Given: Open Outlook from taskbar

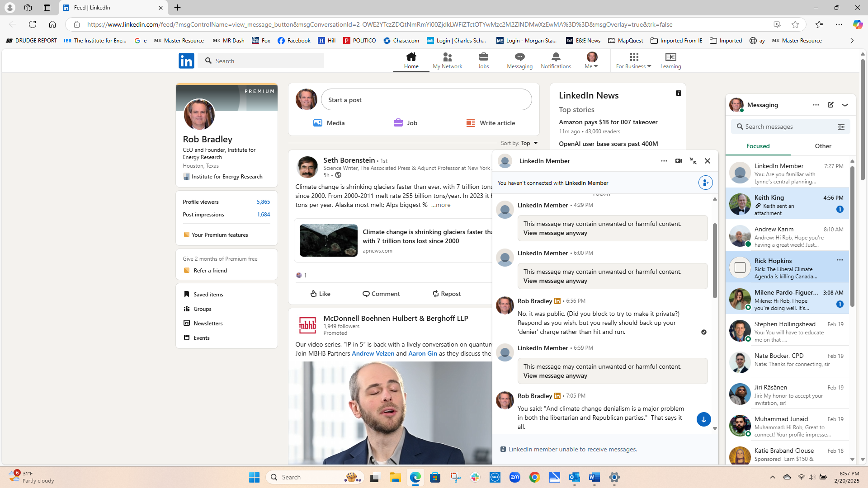Looking at the screenshot, I should [x=574, y=477].
